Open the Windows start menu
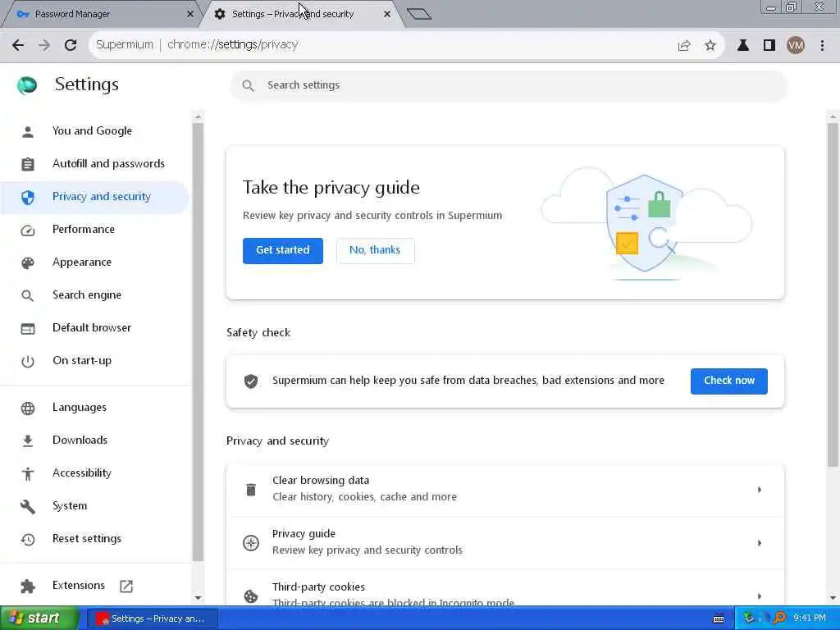The height and width of the screenshot is (630, 840). click(x=39, y=619)
